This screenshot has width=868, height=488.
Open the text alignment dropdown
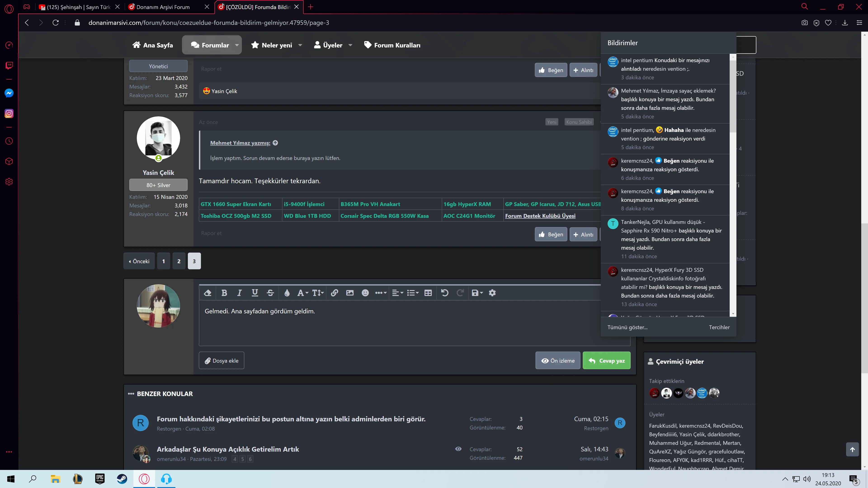[x=398, y=293]
